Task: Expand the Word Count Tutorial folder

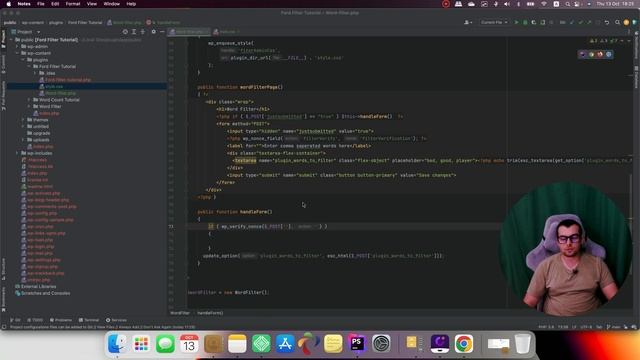Action: 29,100
